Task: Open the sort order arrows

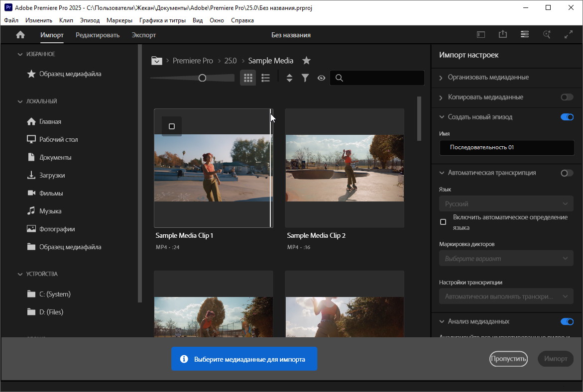Action: [289, 78]
